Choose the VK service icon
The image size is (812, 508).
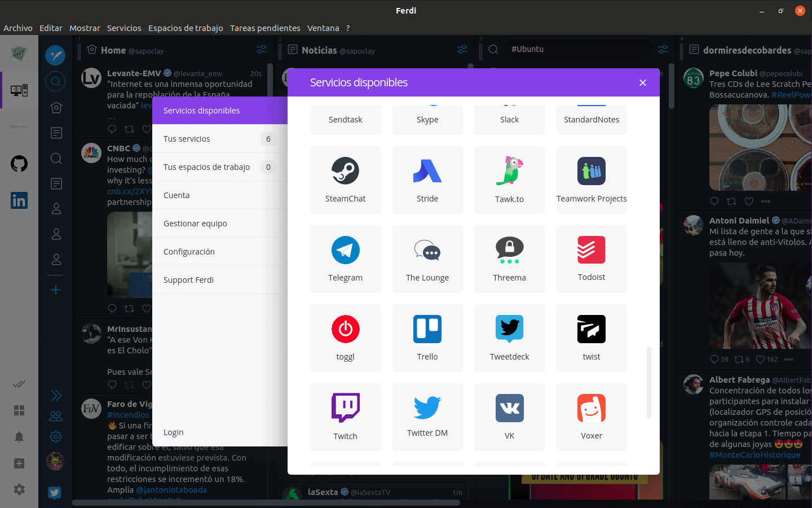pos(509,409)
